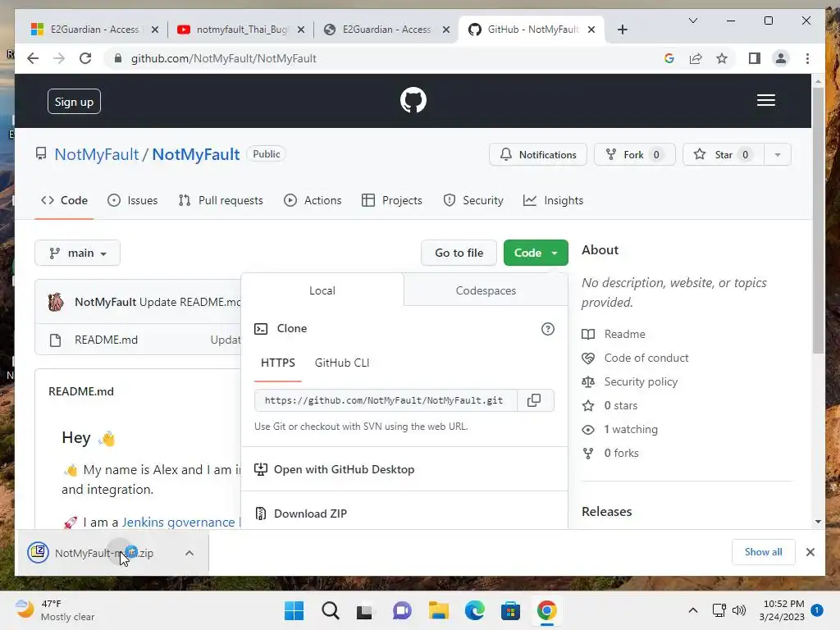This screenshot has width=840, height=630.
Task: Share this page via share icon
Action: 696,58
